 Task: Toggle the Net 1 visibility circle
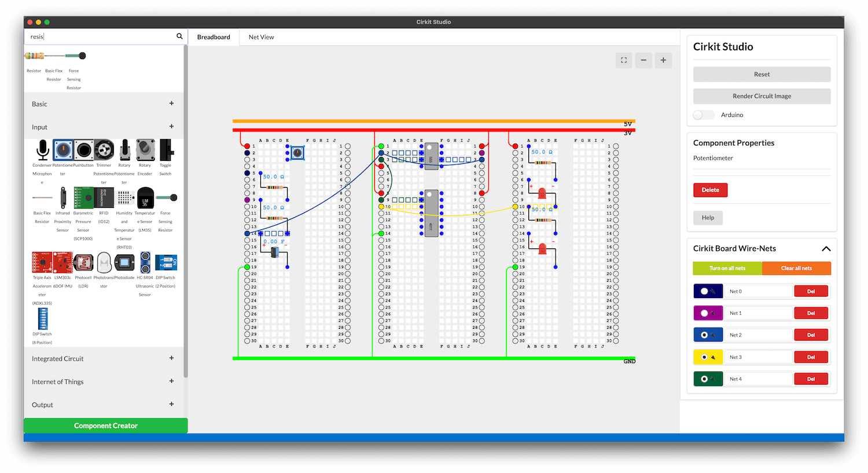704,313
